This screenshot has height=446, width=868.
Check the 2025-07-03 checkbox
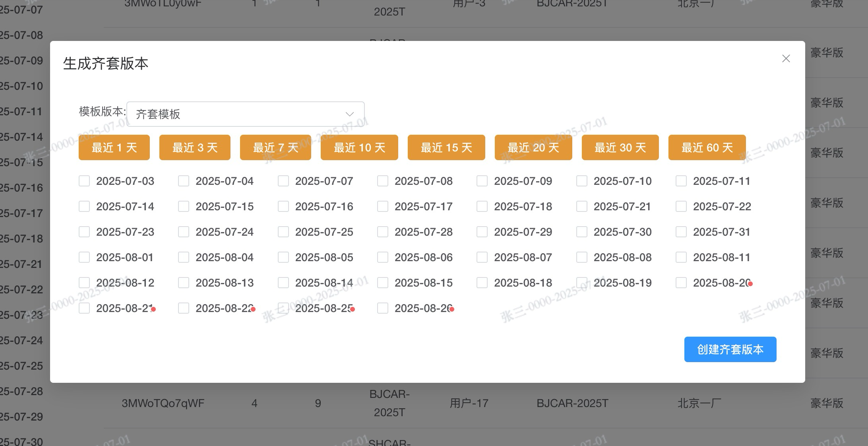(84, 181)
